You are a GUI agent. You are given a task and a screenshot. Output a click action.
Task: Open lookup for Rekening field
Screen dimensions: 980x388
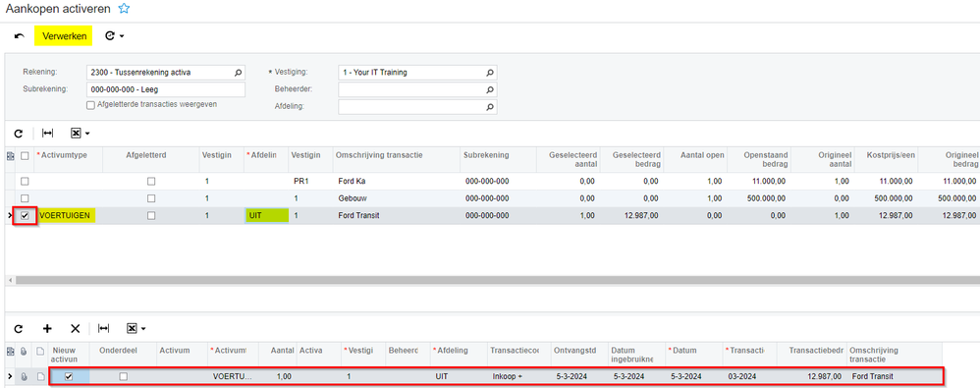pos(238,73)
